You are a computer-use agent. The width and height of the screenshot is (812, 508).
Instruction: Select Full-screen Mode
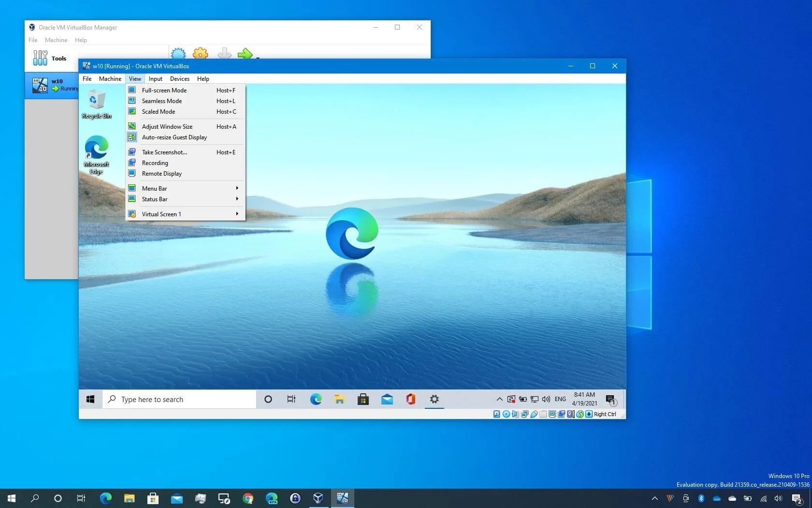click(x=164, y=90)
